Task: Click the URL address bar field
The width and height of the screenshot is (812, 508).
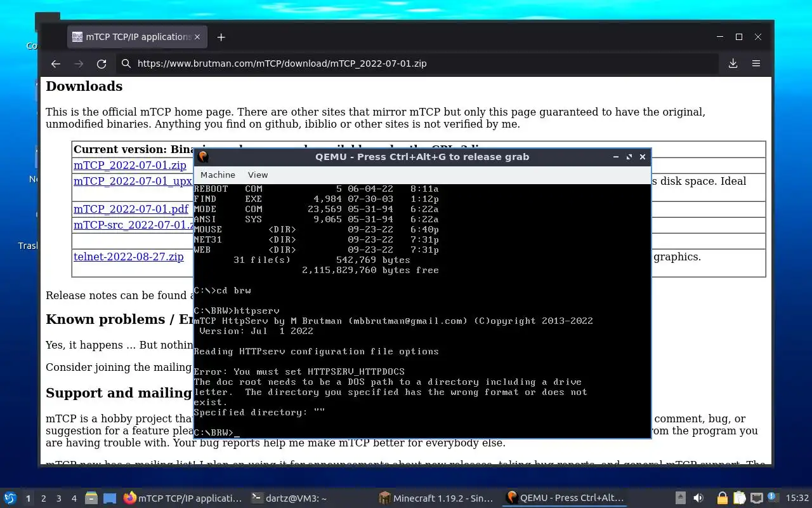Action: (x=417, y=63)
